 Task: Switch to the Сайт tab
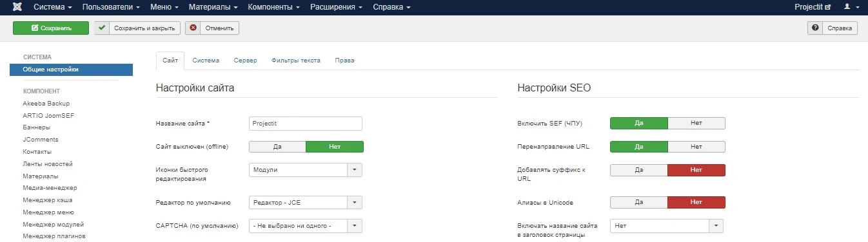[x=170, y=60]
